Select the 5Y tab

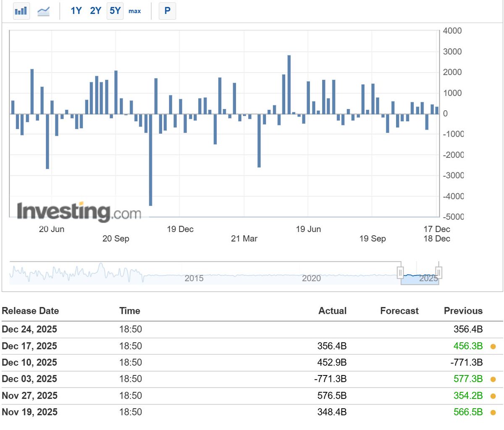coord(114,11)
